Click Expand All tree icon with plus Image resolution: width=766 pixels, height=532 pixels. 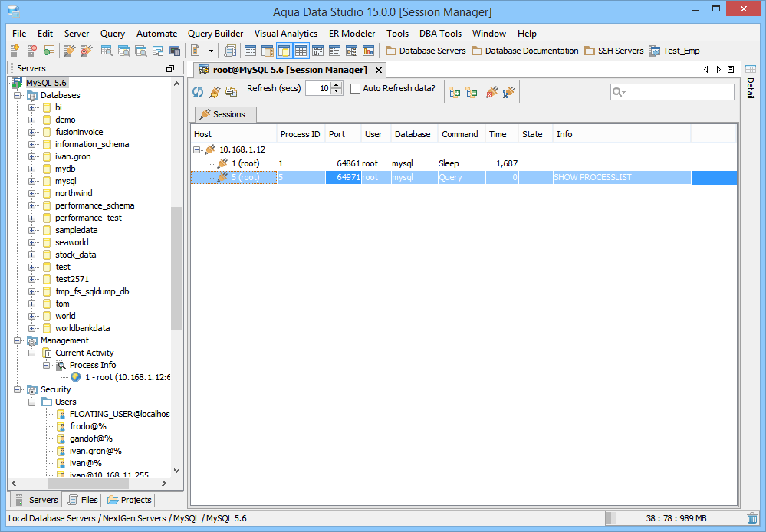point(455,92)
